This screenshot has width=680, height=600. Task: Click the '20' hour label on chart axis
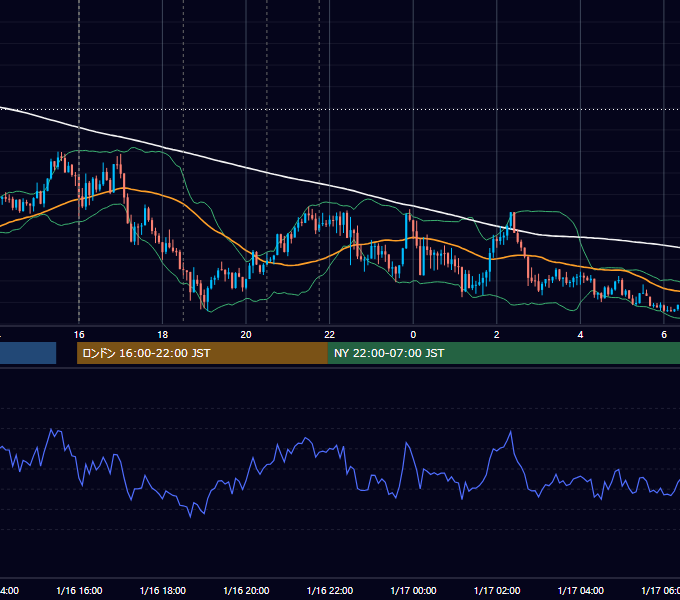click(246, 335)
